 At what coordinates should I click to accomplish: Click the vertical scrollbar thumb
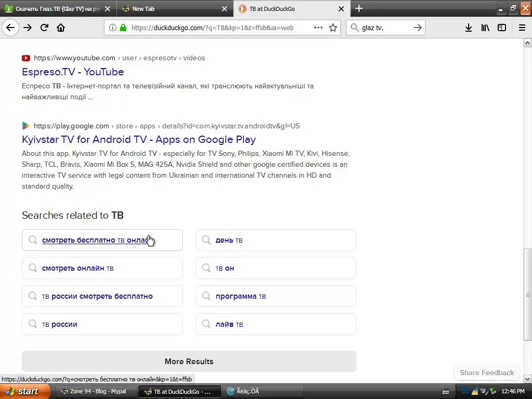point(528,295)
